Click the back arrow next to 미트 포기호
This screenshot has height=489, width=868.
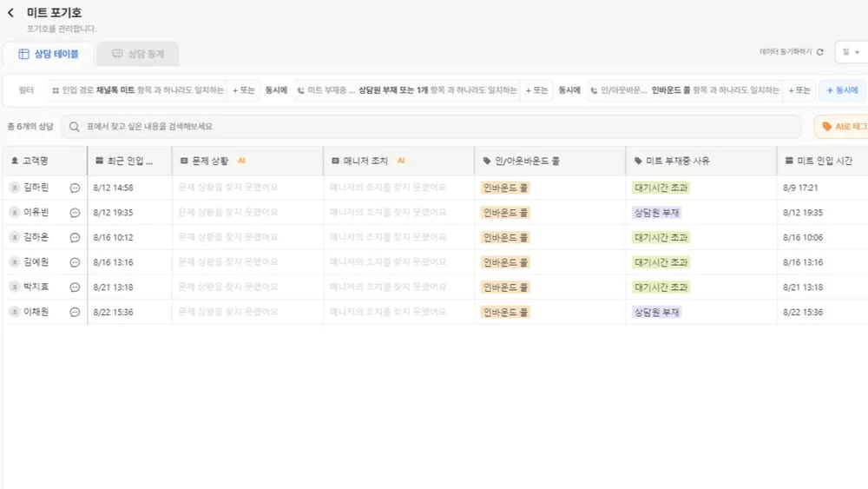click(10, 13)
